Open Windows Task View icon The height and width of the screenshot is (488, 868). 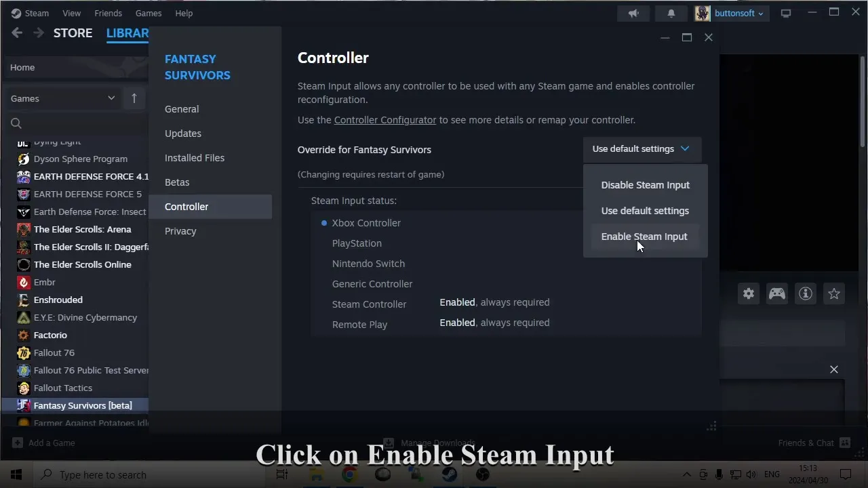pyautogui.click(x=282, y=474)
